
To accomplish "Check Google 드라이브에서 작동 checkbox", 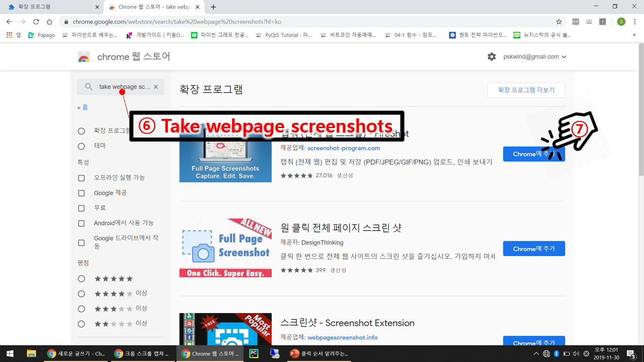I will pyautogui.click(x=82, y=243).
